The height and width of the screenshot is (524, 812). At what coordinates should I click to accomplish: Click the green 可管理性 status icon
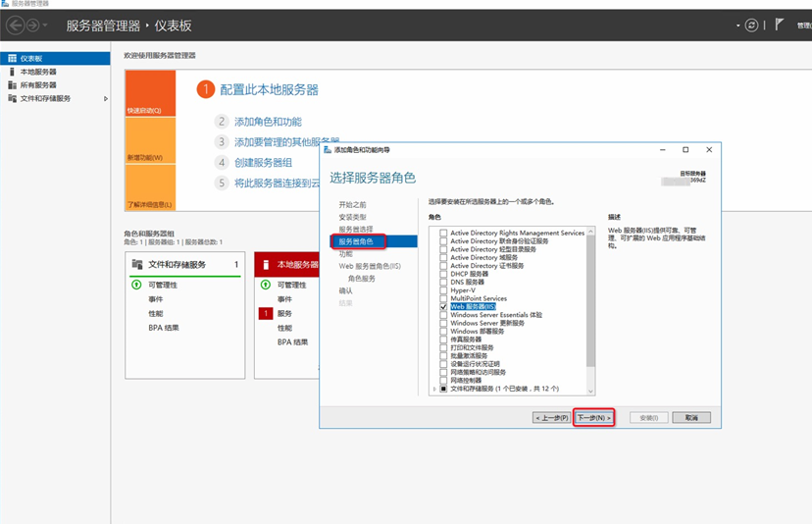pos(136,285)
